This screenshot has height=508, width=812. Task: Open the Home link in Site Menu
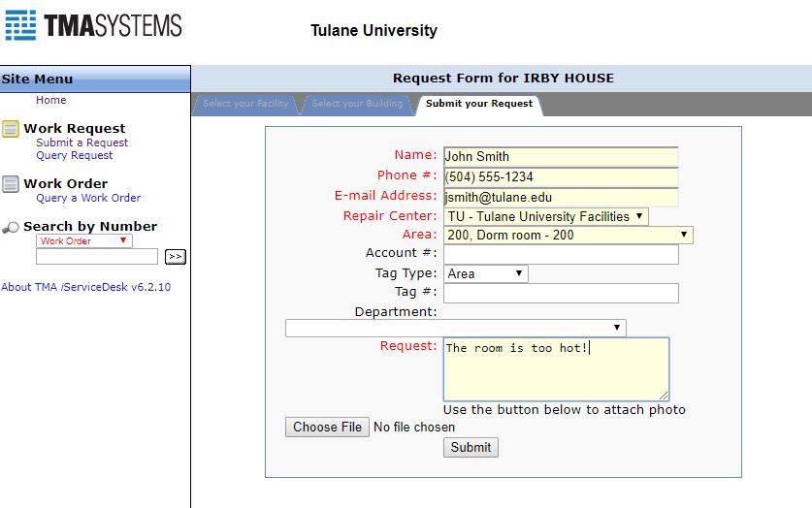(x=50, y=100)
